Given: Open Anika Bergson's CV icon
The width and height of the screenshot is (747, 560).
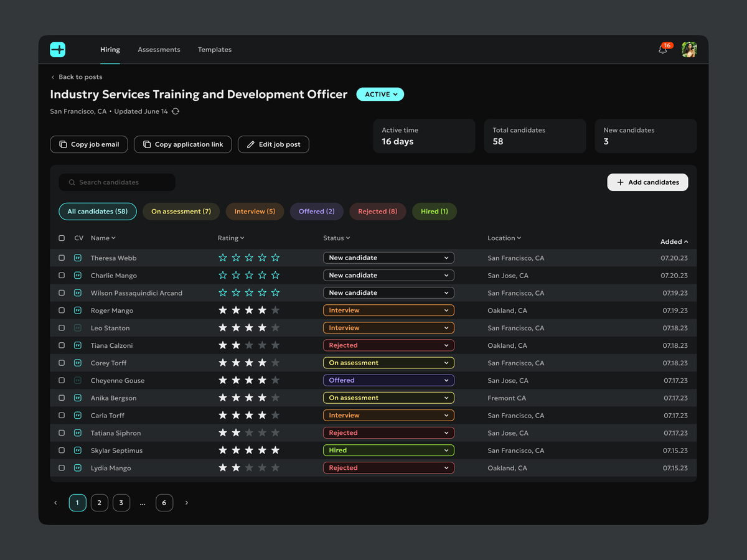Looking at the screenshot, I should pos(78,398).
